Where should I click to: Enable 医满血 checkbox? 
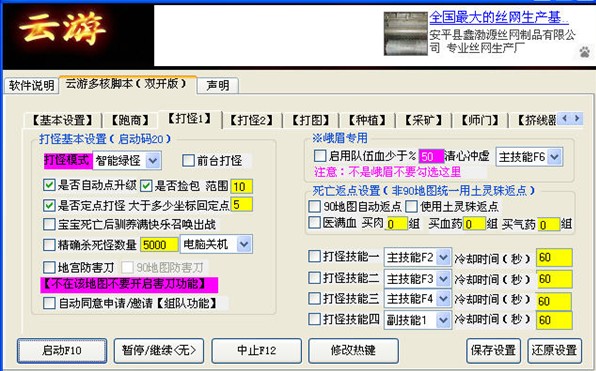pyautogui.click(x=314, y=222)
